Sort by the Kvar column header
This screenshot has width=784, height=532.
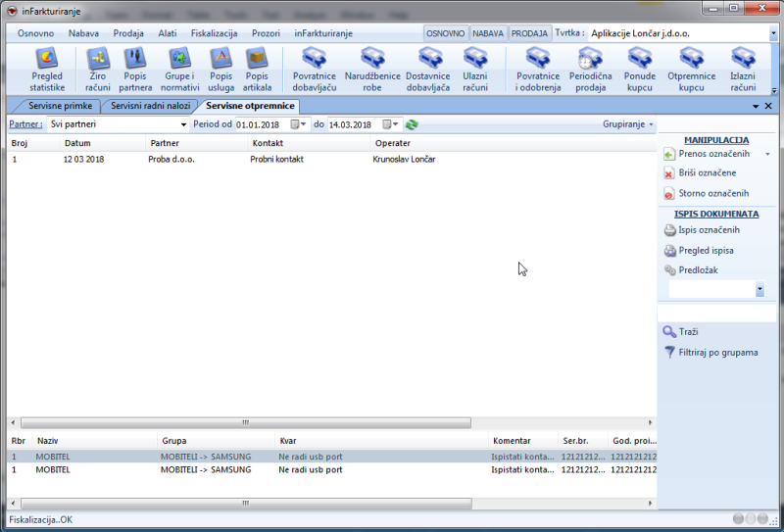coord(381,441)
